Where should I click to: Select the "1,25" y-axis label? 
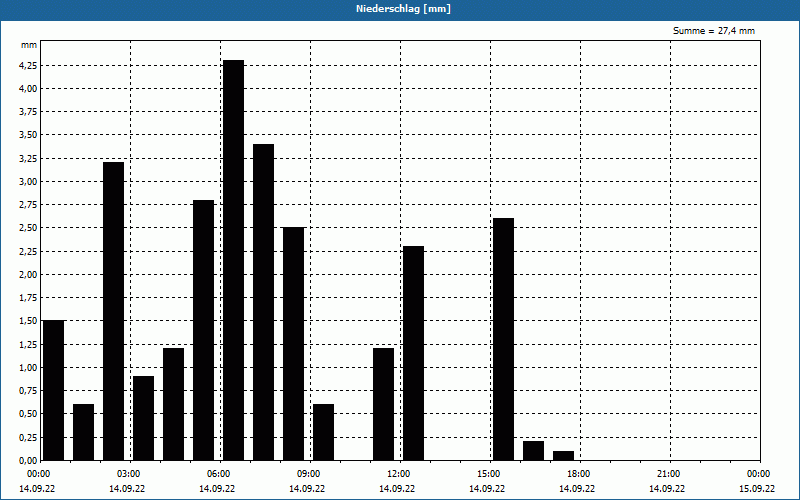(x=28, y=344)
